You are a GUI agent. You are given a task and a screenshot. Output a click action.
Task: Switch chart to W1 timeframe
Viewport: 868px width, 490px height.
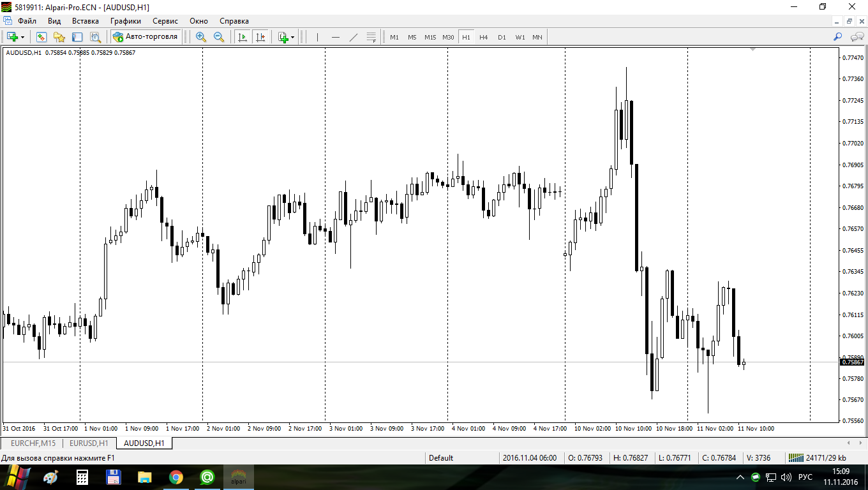point(520,37)
